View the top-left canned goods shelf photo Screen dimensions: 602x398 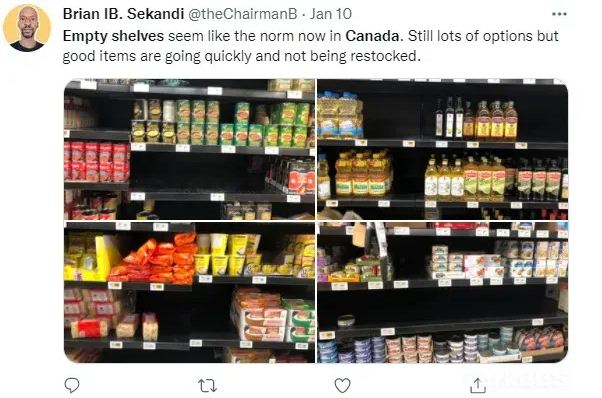[x=189, y=149]
